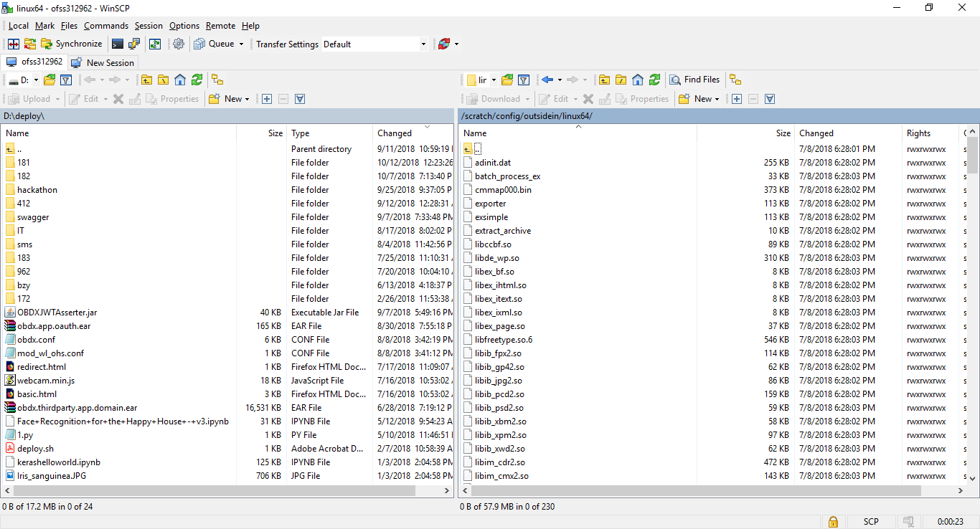Open the Remote menu
This screenshot has width=980, height=529.
220,26
